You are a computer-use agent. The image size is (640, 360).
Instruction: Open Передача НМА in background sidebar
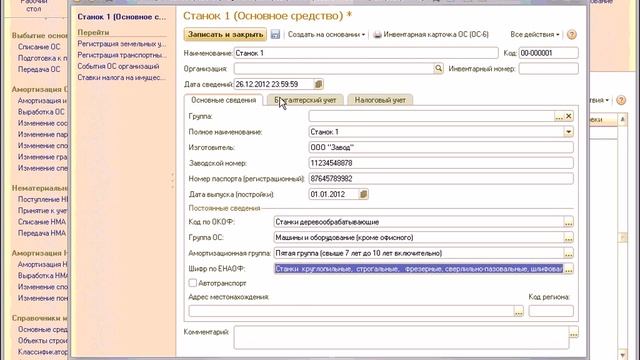pyautogui.click(x=42, y=233)
